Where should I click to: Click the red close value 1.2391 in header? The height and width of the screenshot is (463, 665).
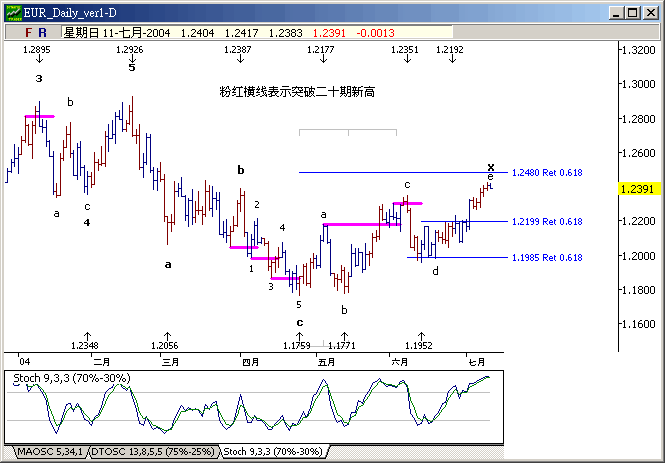[x=329, y=33]
